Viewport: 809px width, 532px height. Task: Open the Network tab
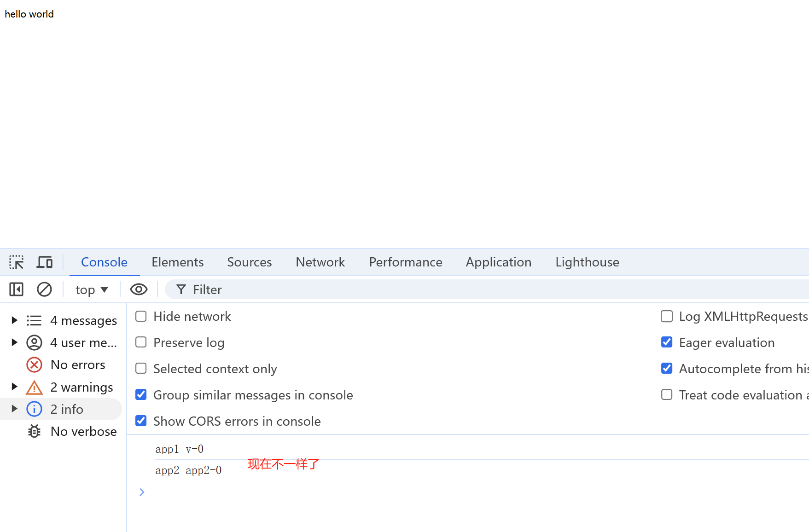[x=320, y=262]
